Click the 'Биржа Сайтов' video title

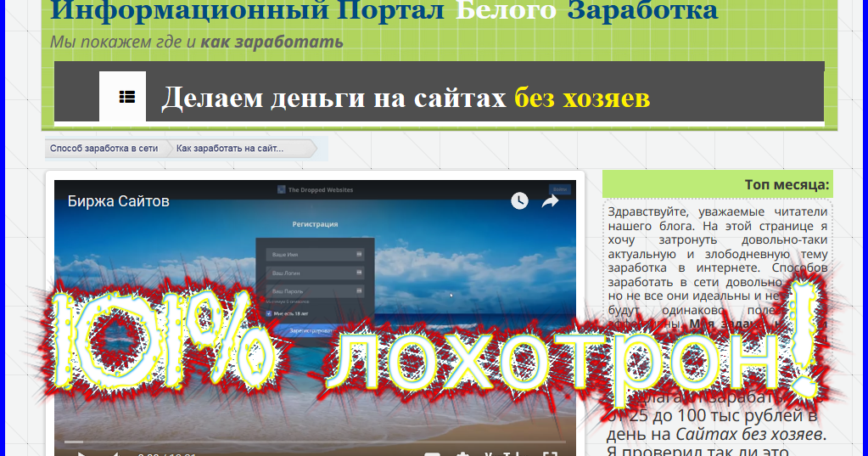tap(119, 201)
